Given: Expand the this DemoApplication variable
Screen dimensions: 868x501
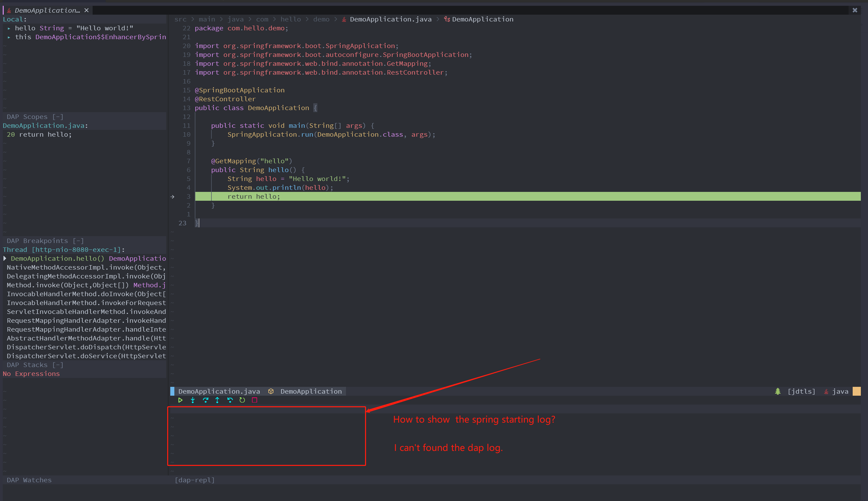Looking at the screenshot, I should point(9,37).
